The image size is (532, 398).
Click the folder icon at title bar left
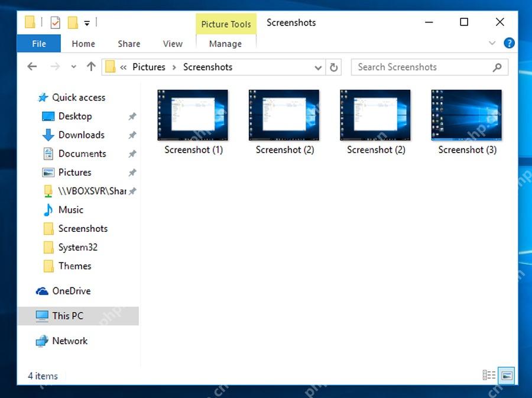[x=30, y=22]
